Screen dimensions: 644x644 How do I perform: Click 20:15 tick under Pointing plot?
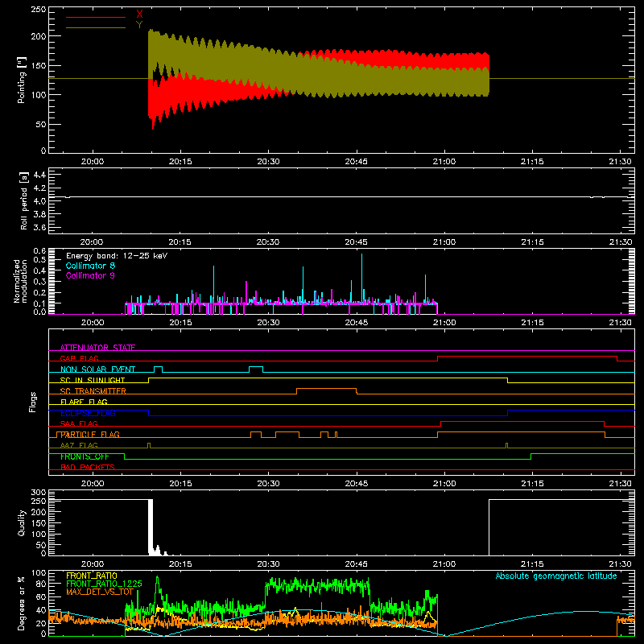(x=180, y=162)
